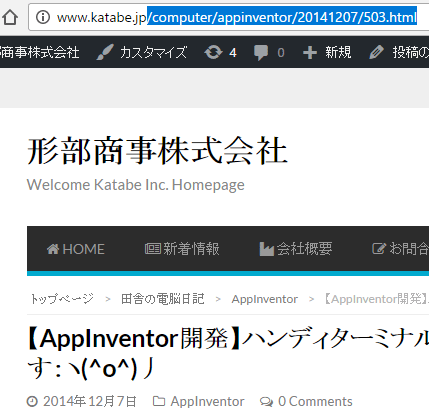This screenshot has height=411, width=429.
Task: Open 会社概要 navigation item
Action: pyautogui.click(x=304, y=249)
